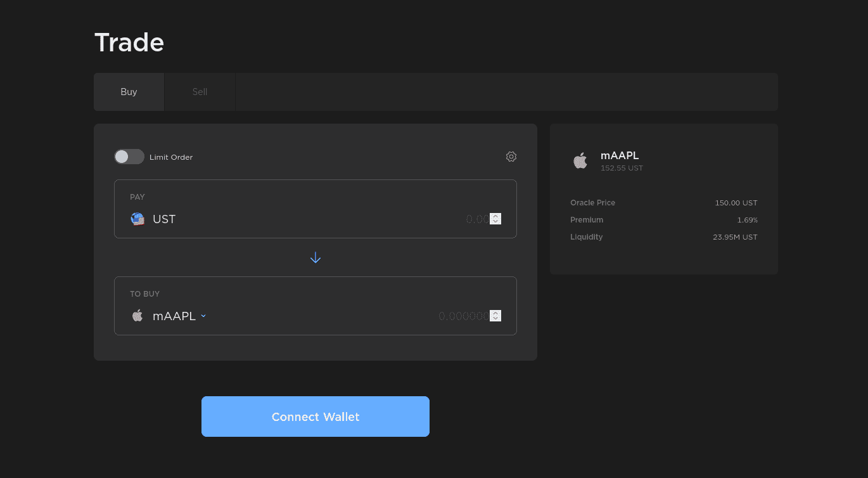
Task: Switch to the Sell tab
Action: [200, 91]
